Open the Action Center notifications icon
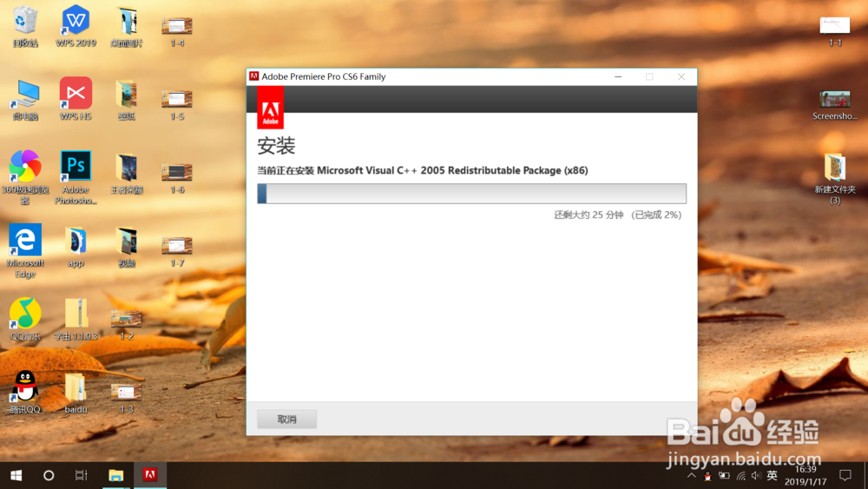 (845, 475)
